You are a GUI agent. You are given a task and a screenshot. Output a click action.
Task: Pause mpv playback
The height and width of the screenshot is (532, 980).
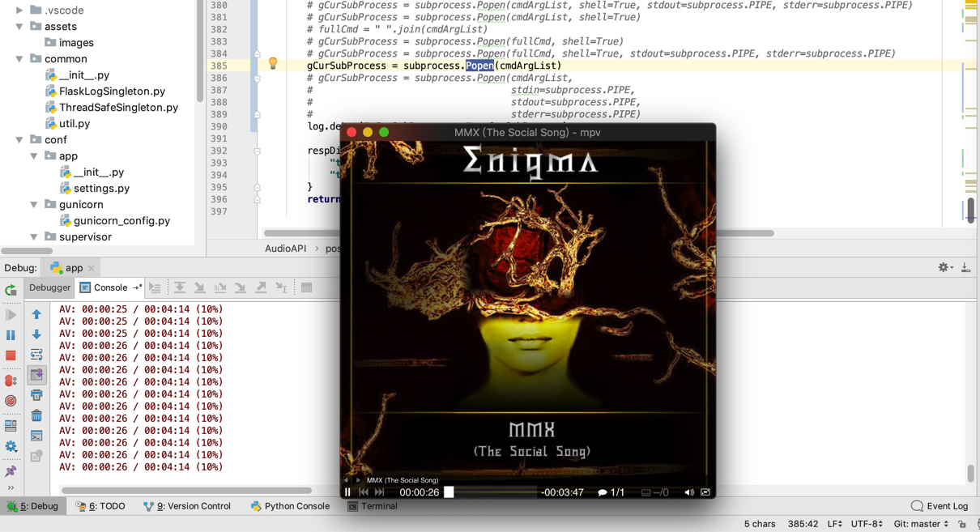pyautogui.click(x=348, y=492)
